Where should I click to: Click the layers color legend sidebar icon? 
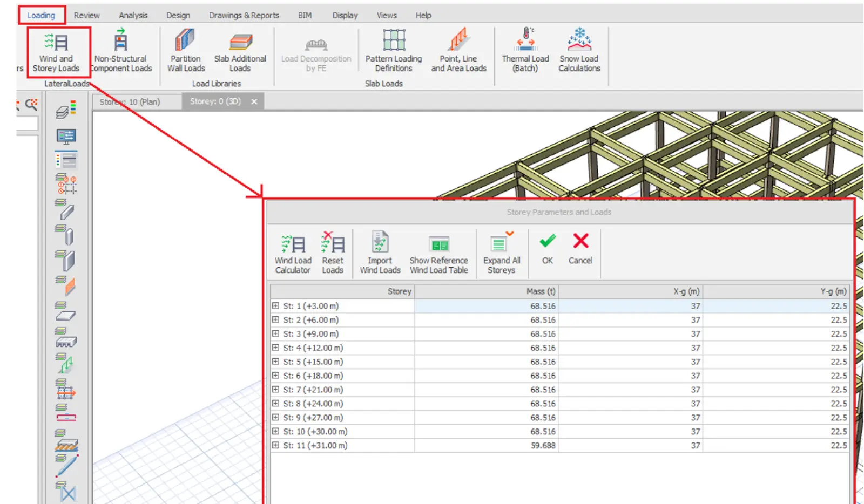tap(66, 110)
